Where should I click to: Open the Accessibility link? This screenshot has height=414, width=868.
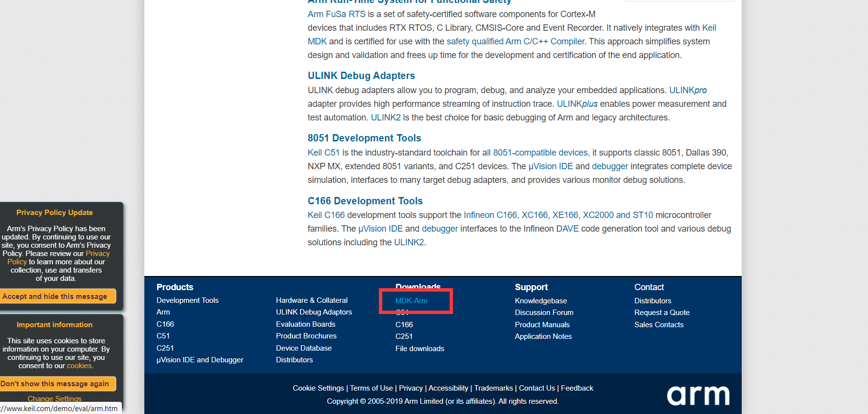tap(448, 388)
